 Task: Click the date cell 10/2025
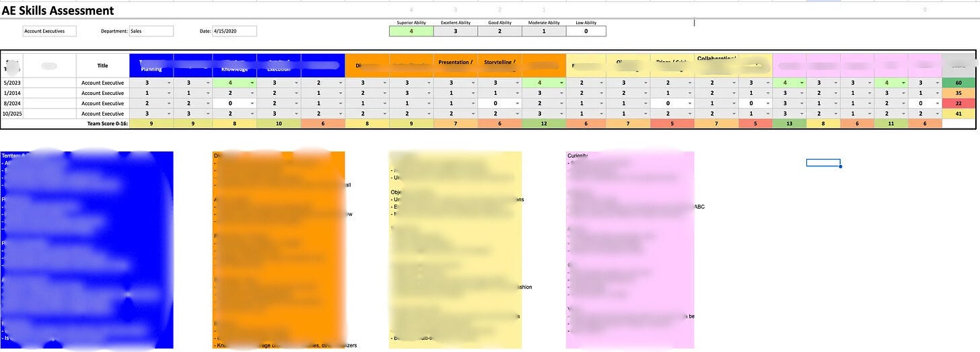pyautogui.click(x=12, y=114)
